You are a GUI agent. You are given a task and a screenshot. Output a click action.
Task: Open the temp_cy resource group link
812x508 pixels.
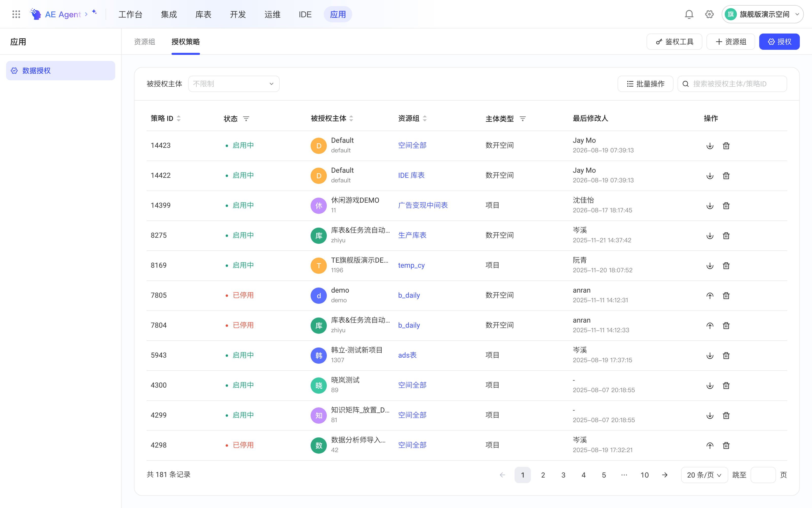pyautogui.click(x=411, y=265)
